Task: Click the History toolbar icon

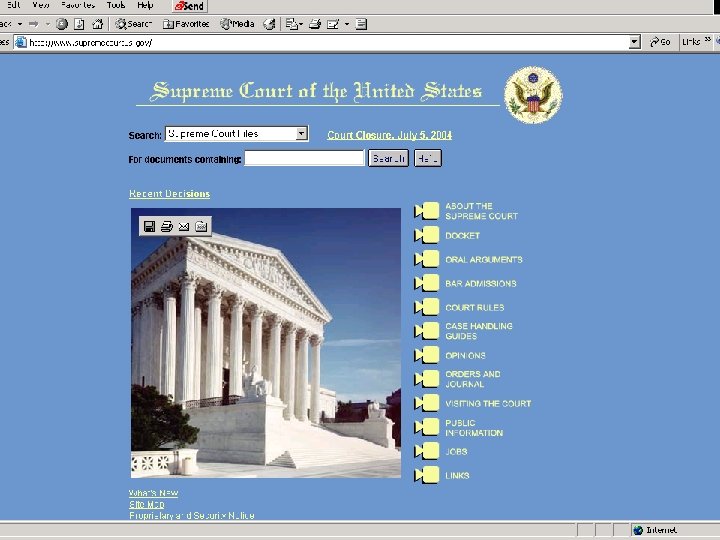Action: click(x=269, y=24)
